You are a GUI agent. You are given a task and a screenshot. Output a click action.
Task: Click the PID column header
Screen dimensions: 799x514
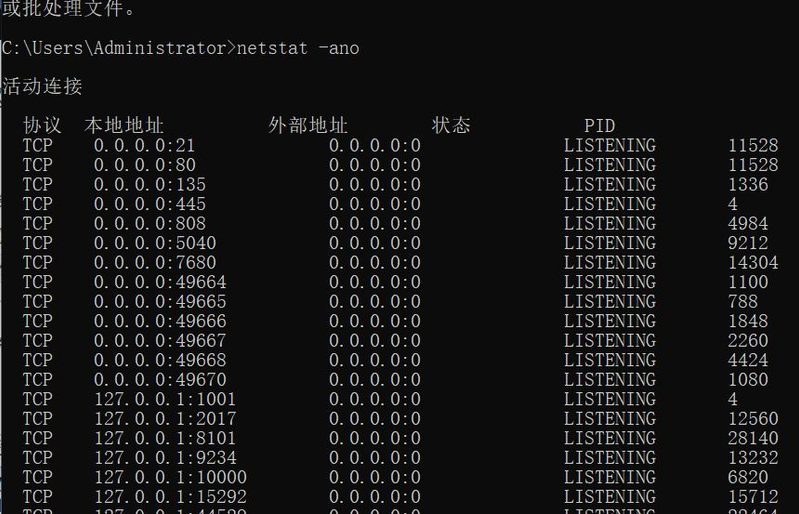click(x=600, y=126)
